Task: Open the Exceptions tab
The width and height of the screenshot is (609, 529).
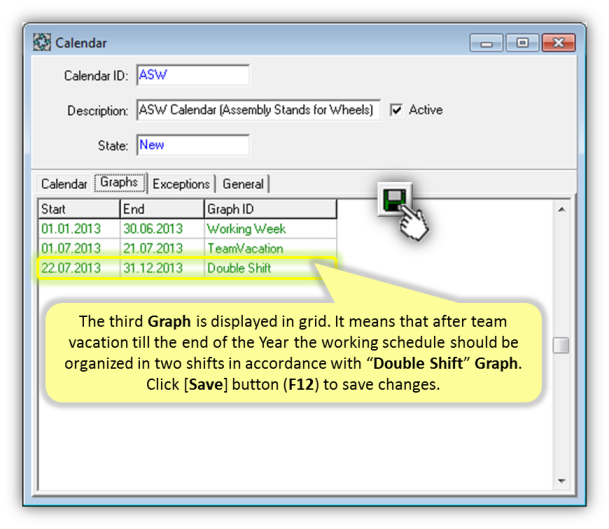Action: point(181,184)
